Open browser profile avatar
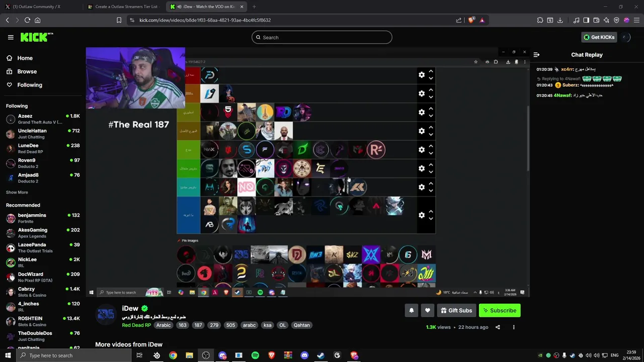Image resolution: width=644 pixels, height=362 pixels. click(626, 20)
